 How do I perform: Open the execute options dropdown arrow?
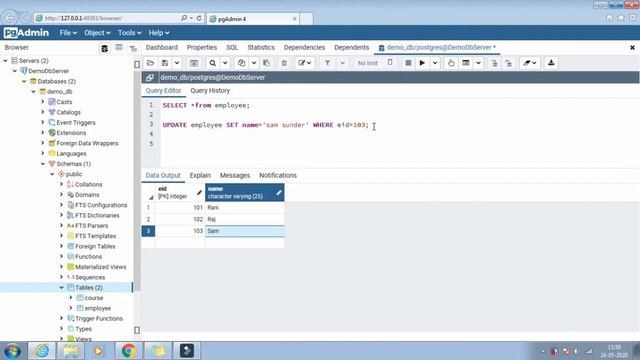coord(435,63)
